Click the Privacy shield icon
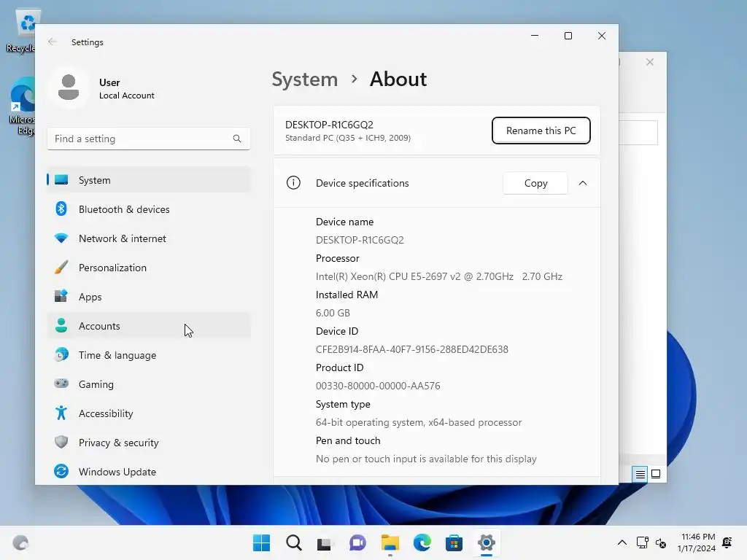747x560 pixels. pyautogui.click(x=61, y=442)
